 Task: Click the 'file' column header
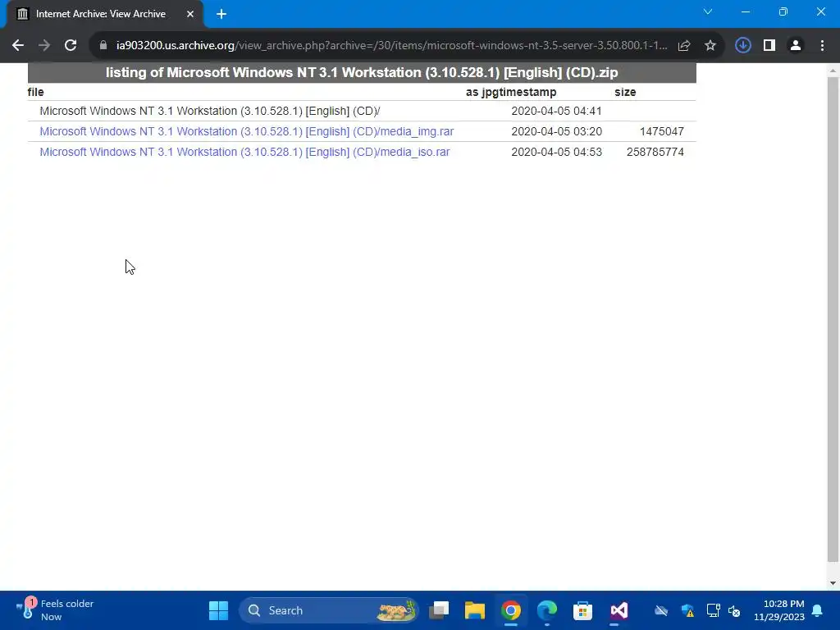[36, 92]
